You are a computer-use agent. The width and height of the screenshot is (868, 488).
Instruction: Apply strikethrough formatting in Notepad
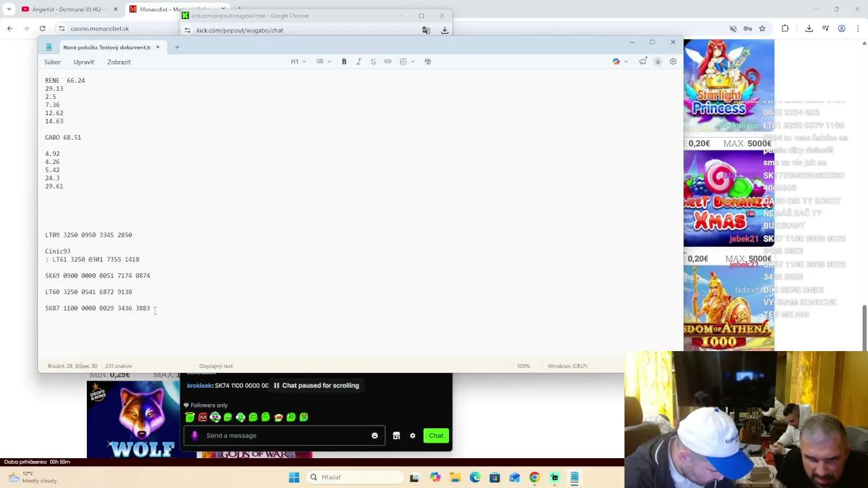coord(373,62)
